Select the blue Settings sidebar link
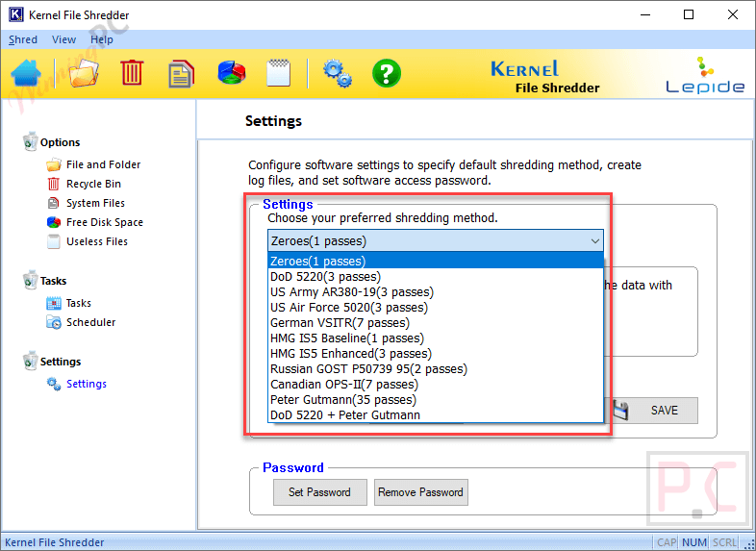Image resolution: width=756 pixels, height=551 pixels. coord(87,384)
